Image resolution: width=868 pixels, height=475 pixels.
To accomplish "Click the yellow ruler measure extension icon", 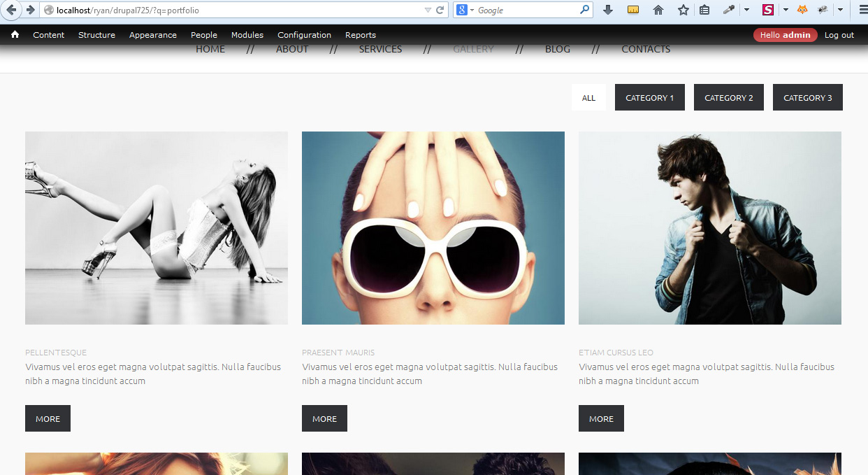I will point(633,10).
